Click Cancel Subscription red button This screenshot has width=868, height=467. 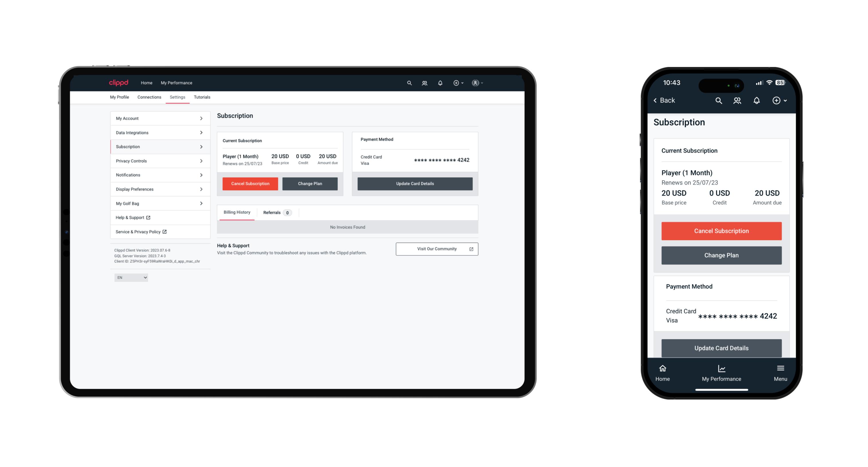[x=250, y=183]
